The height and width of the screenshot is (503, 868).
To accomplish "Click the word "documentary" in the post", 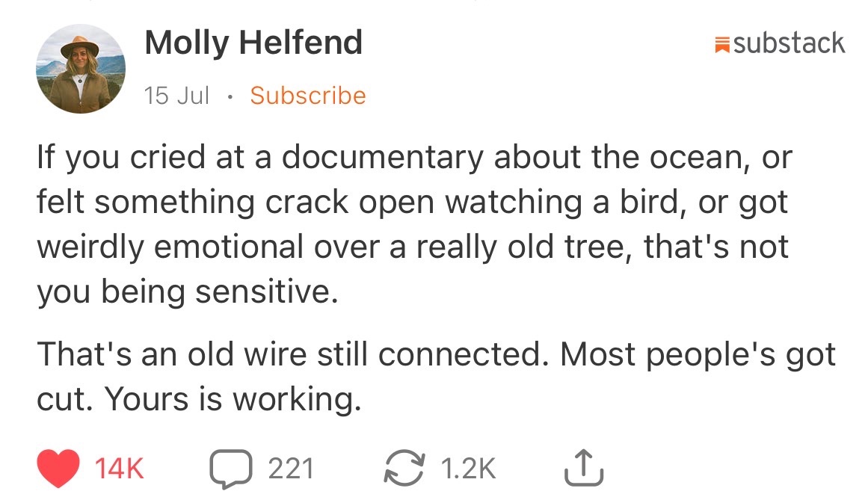I will pos(383,158).
